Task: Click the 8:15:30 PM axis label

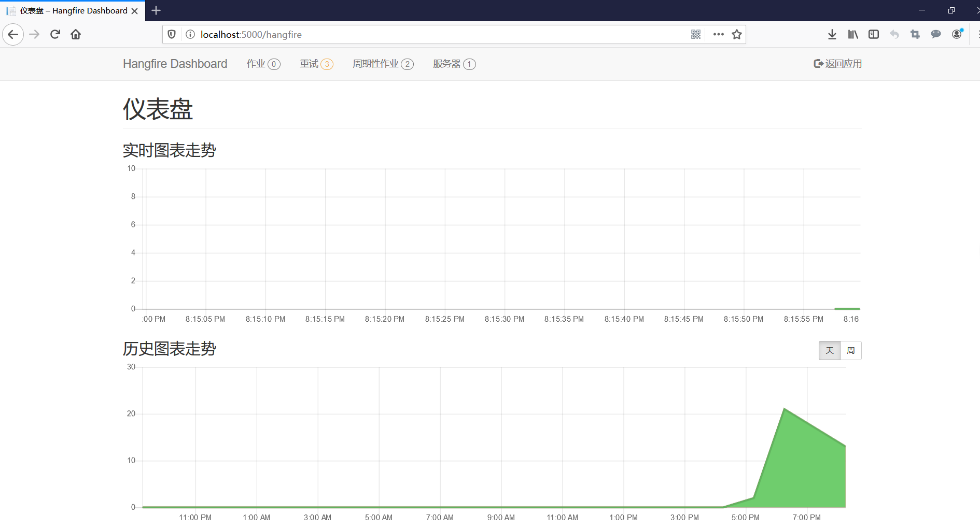Action: coord(505,319)
